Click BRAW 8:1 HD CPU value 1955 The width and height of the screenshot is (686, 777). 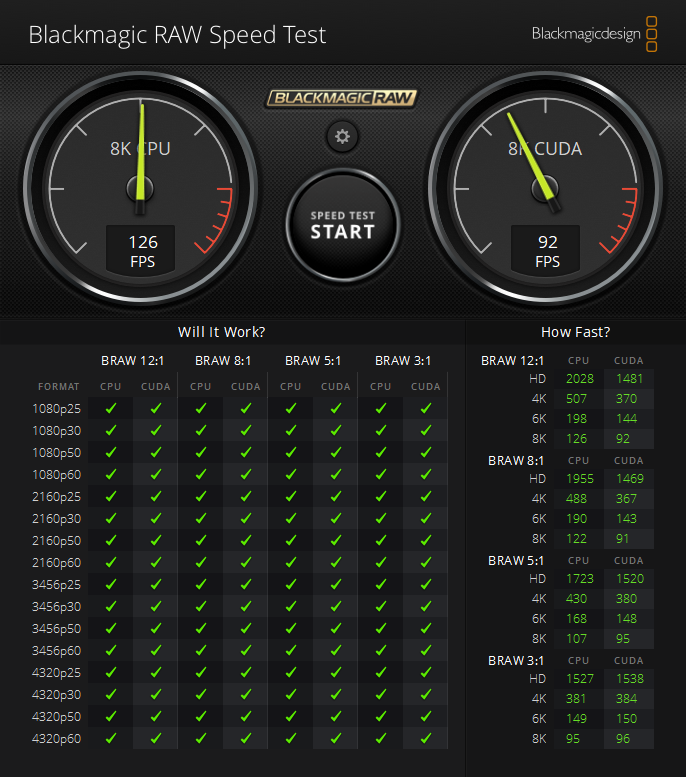pos(580,479)
